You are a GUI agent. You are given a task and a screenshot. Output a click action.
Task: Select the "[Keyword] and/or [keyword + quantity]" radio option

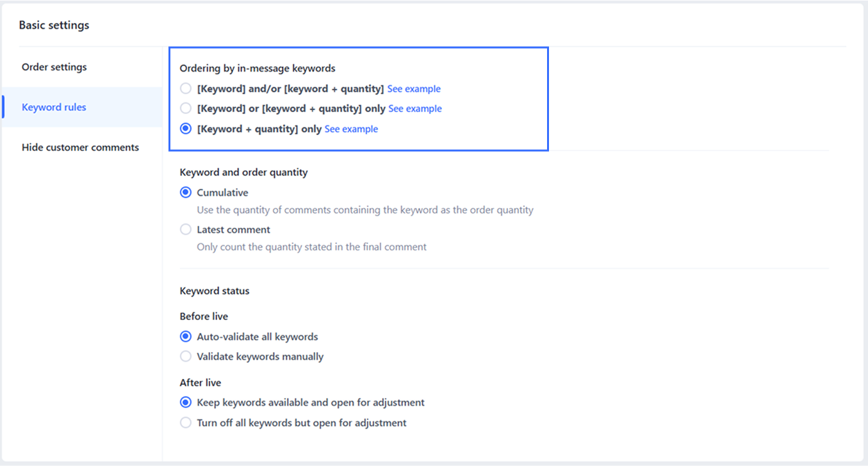tap(186, 88)
